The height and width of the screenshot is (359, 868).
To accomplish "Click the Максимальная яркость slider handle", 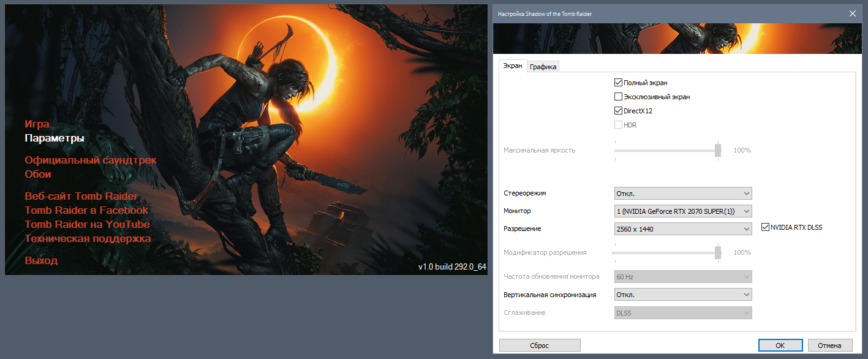I will pyautogui.click(x=718, y=151).
